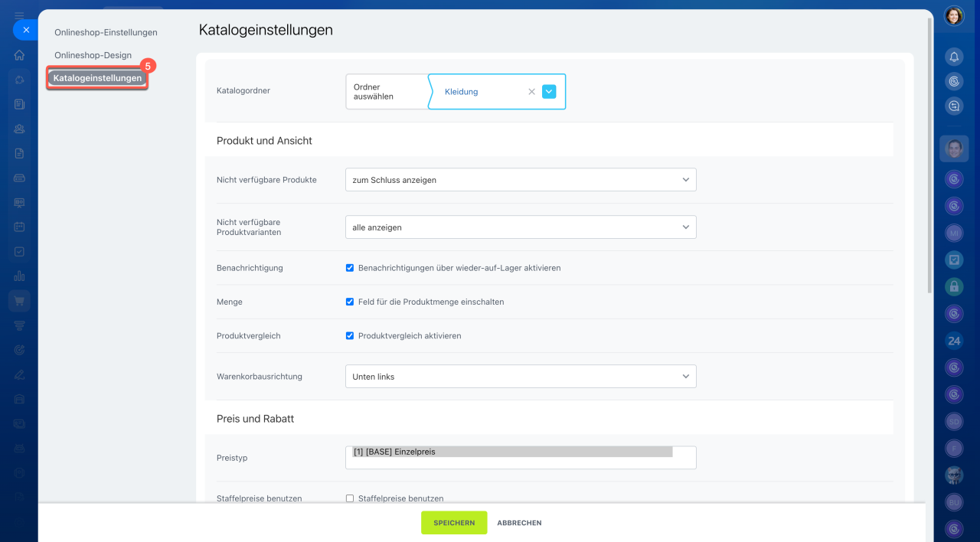Open the notifications bell icon
The width and height of the screenshot is (980, 542).
[954, 57]
